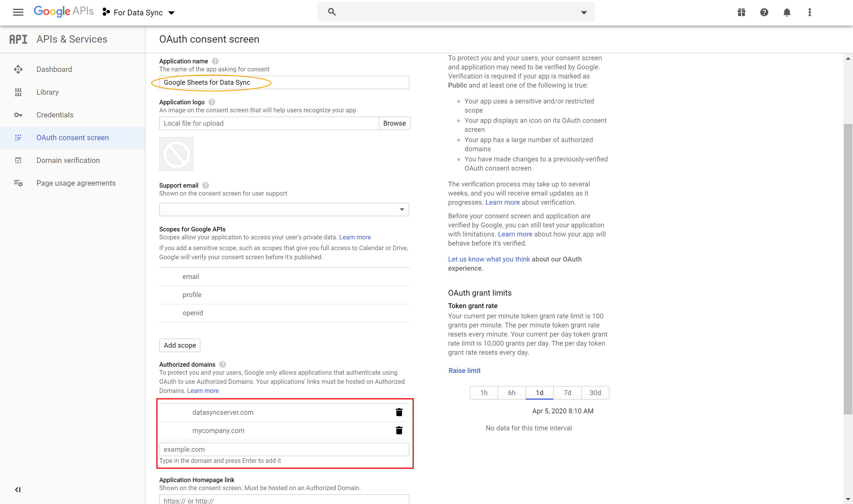This screenshot has height=504, width=853.
Task: Click the Domain verification checkbox icon
Action: pyautogui.click(x=18, y=160)
